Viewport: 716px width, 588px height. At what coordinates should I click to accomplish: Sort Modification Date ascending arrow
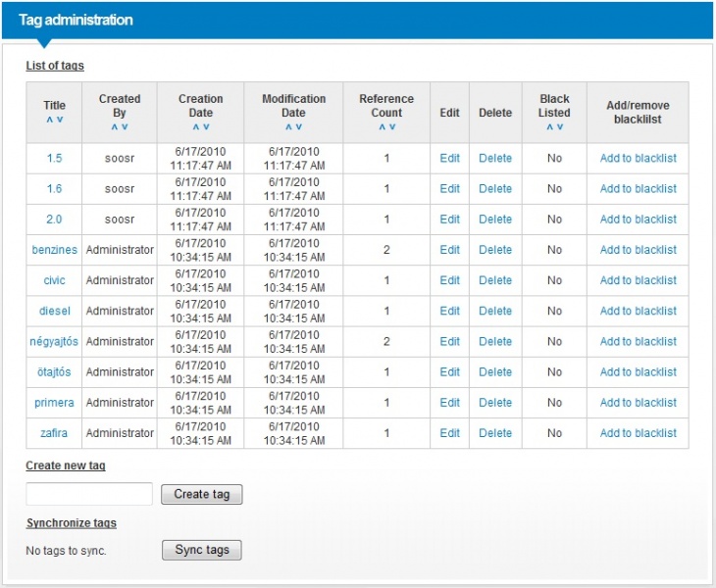[x=288, y=127]
